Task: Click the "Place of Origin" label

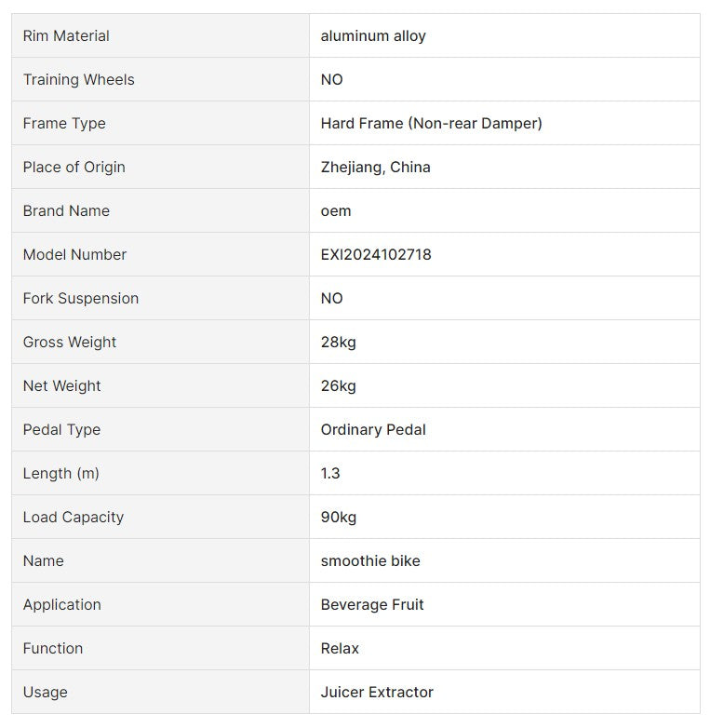Action: point(74,168)
